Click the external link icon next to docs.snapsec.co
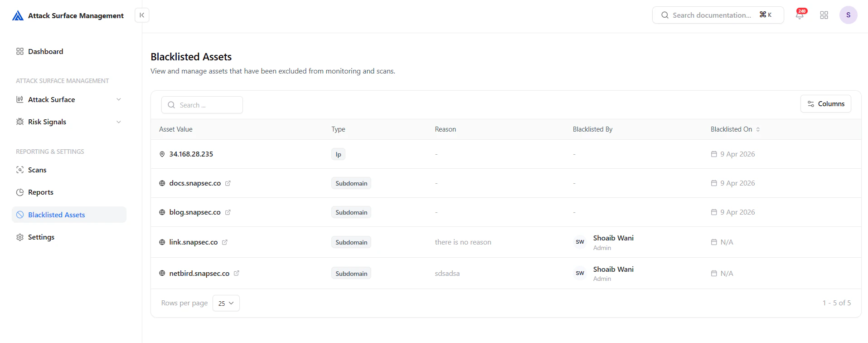The height and width of the screenshot is (343, 868). pos(228,183)
